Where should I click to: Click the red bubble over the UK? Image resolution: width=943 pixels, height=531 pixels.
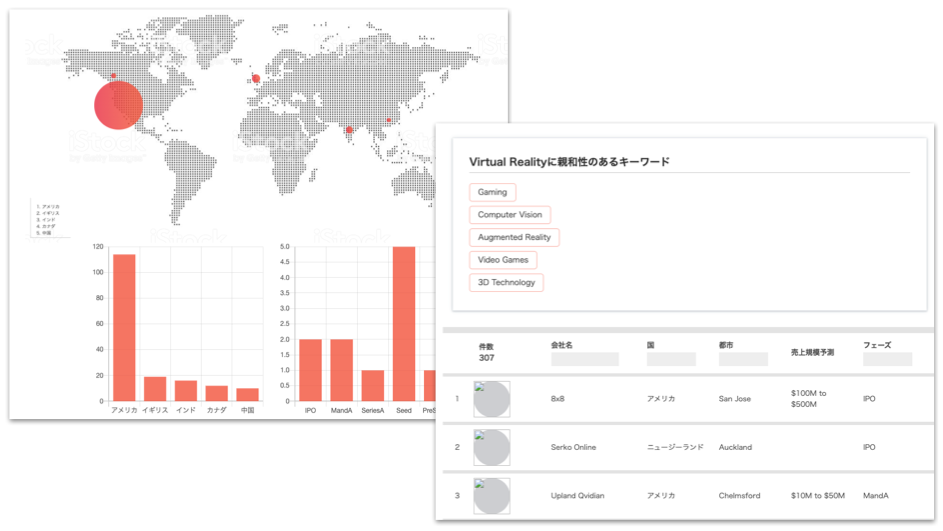point(256,79)
